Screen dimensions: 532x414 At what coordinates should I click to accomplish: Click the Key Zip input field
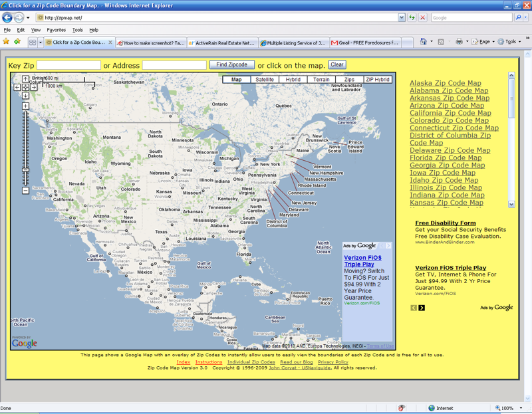click(68, 65)
